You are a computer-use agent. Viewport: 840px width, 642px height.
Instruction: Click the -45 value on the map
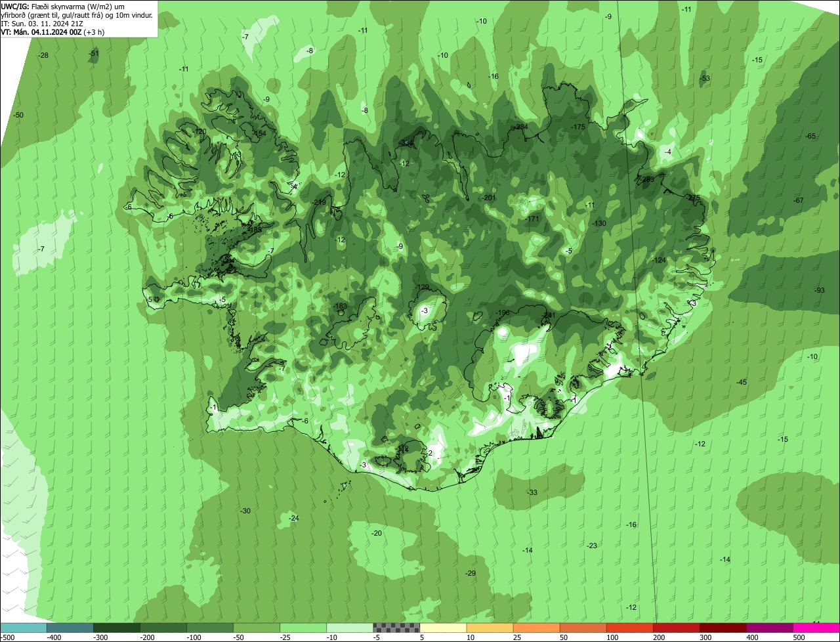742,382
